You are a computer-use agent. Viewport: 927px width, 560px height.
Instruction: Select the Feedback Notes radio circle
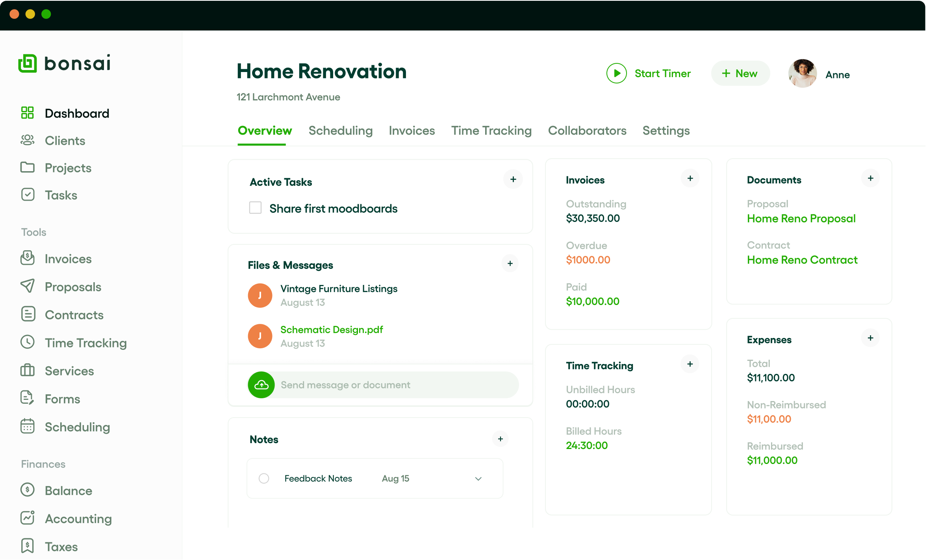(x=264, y=478)
